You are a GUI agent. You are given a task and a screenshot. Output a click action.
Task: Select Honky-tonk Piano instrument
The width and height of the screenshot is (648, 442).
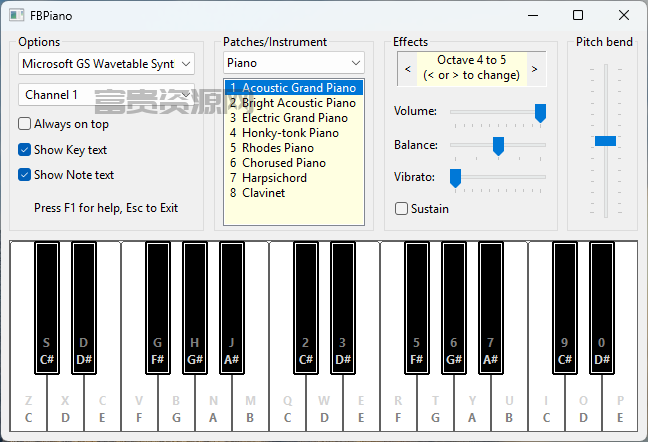[293, 133]
